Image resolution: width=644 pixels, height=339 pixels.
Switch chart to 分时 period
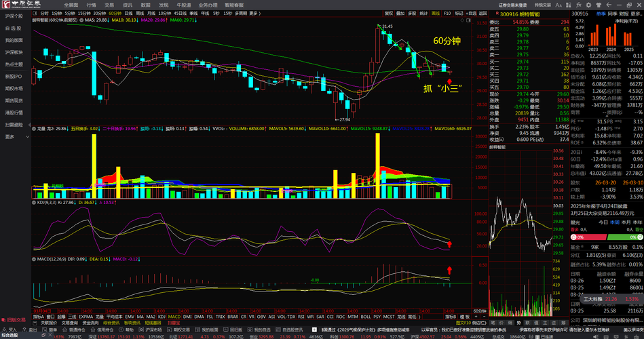[44, 14]
